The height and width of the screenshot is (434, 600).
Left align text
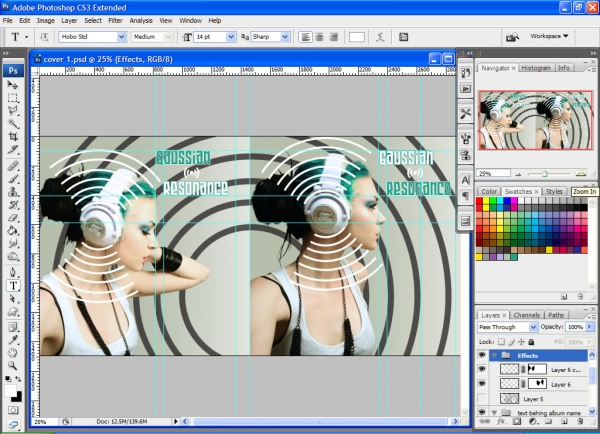[305, 37]
